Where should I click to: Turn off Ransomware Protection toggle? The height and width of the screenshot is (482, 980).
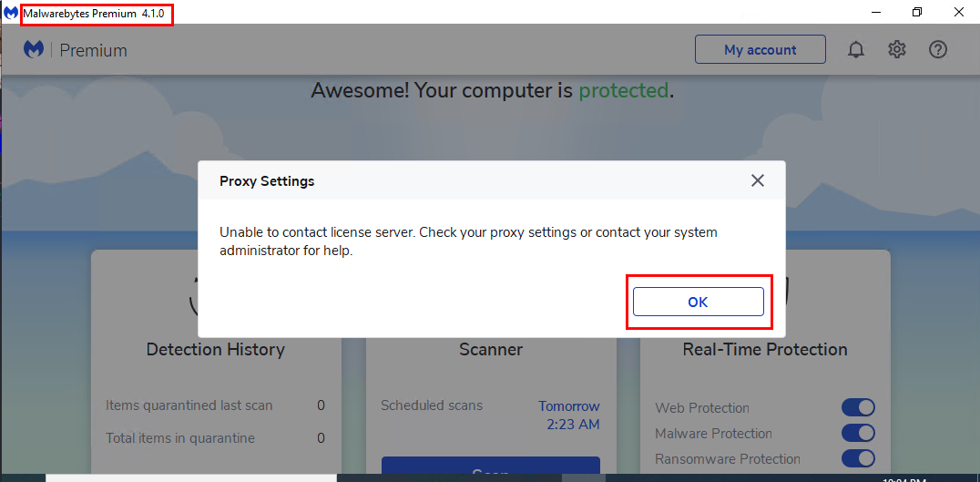point(858,458)
